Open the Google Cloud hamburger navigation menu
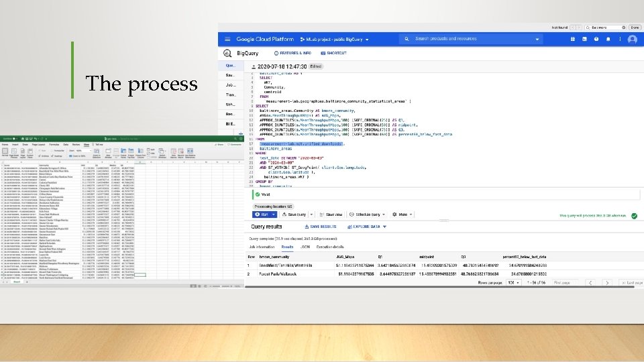644x362 pixels. (227, 40)
